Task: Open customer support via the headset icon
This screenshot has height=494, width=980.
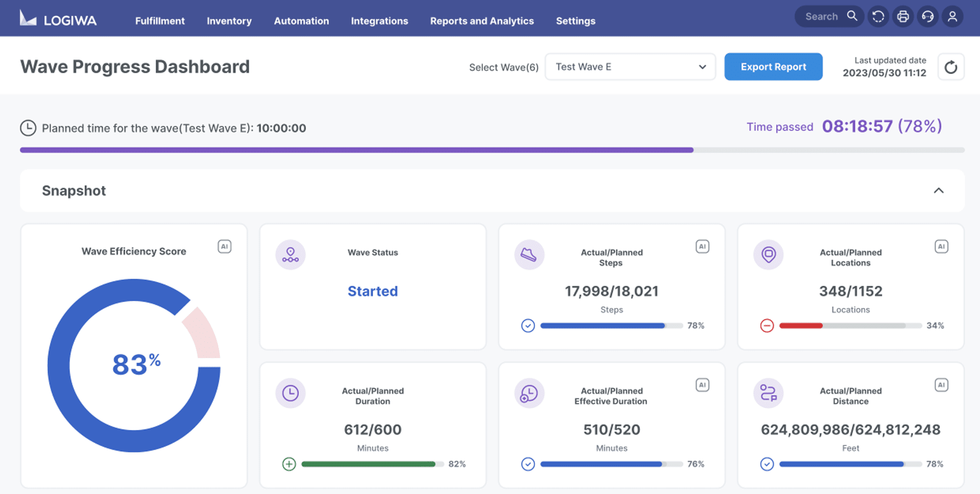Action: [x=928, y=16]
